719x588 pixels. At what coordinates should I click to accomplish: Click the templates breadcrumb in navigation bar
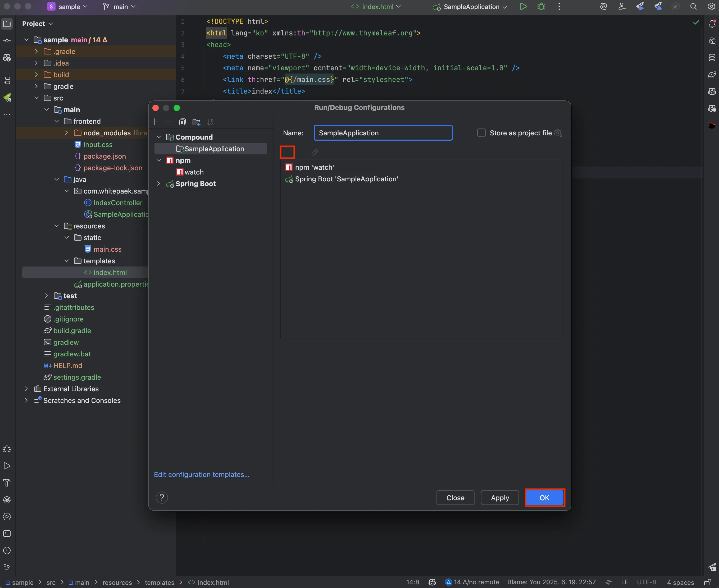pos(159,582)
